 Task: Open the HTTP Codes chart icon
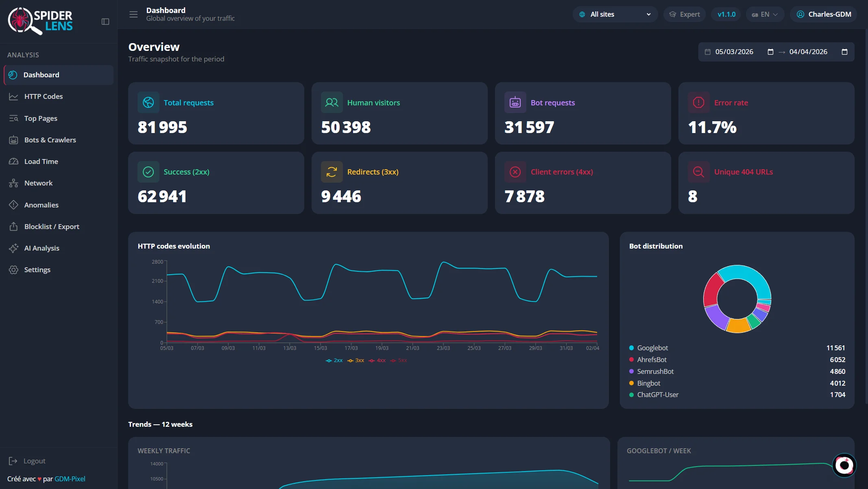[13, 96]
